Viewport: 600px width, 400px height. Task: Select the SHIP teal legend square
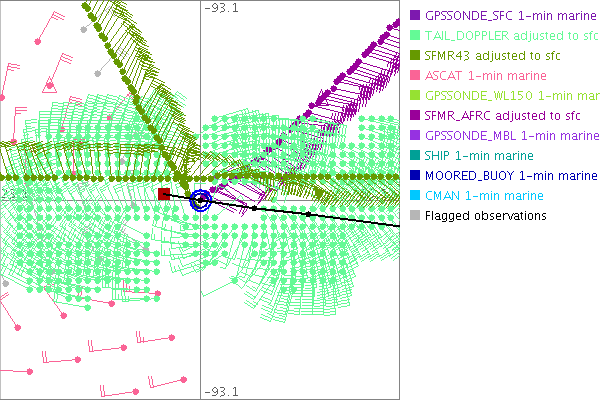click(x=413, y=156)
